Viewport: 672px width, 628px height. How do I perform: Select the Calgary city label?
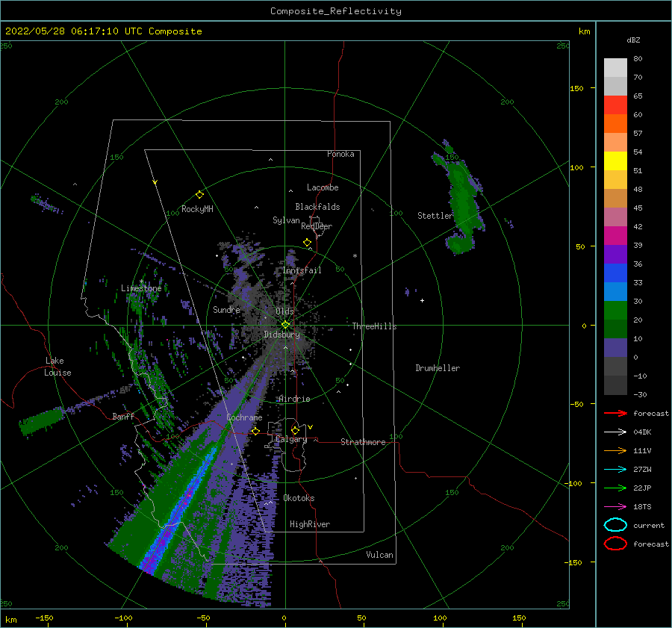(x=291, y=439)
